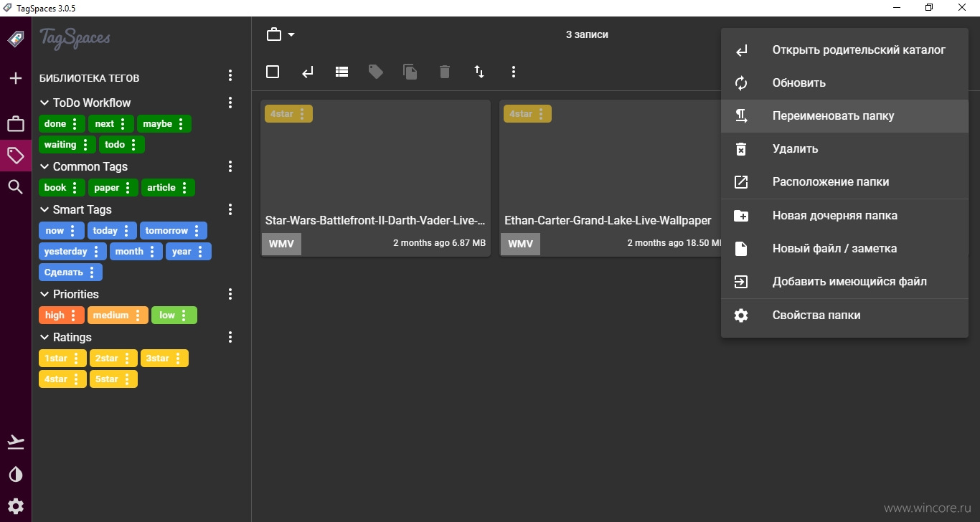Choose 'Добавить имеющийся файл' menu entry
The width and height of the screenshot is (980, 522).
coord(844,282)
